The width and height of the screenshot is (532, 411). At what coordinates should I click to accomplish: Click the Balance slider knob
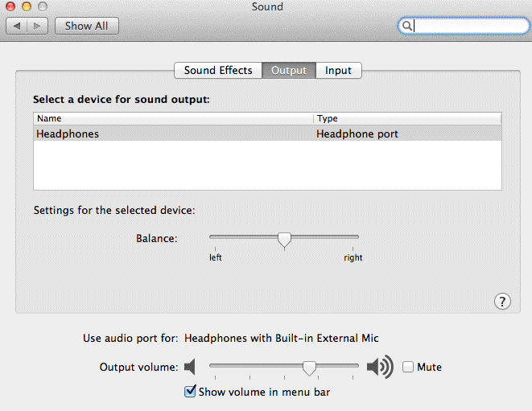click(284, 240)
